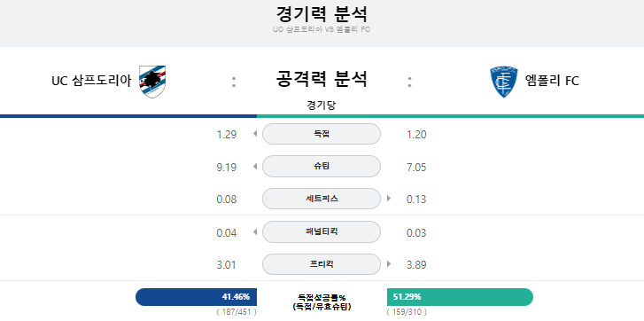Select the 득점 stat button
The width and height of the screenshot is (644, 321).
[322, 134]
